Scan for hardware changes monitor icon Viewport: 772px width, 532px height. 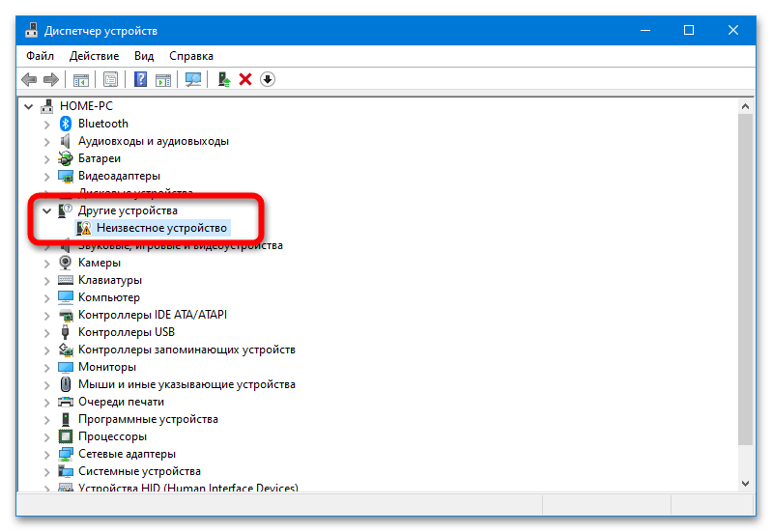[x=193, y=79]
